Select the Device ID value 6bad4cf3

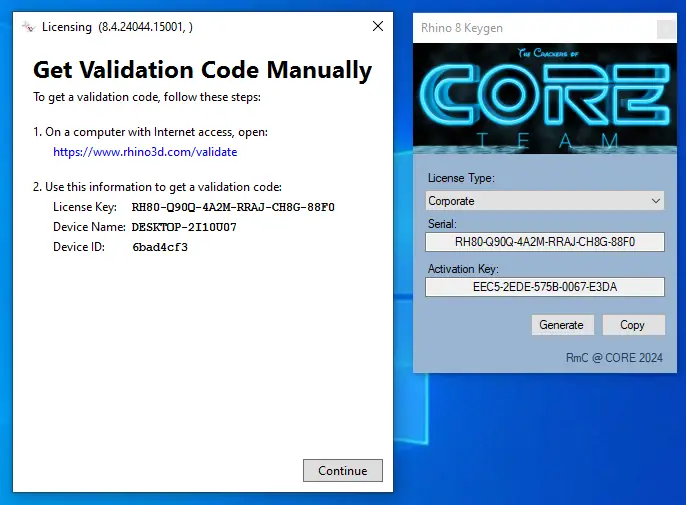click(x=160, y=247)
